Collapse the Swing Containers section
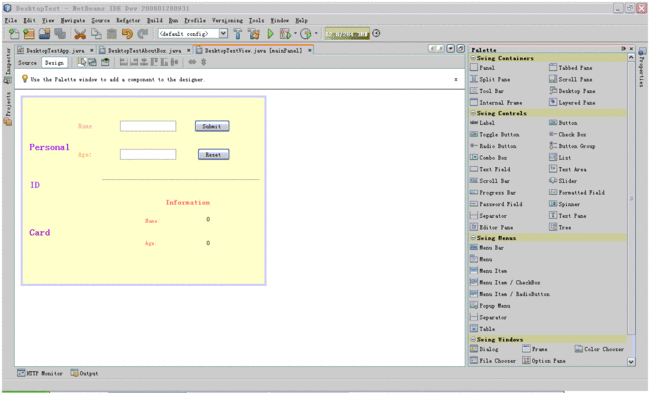 [x=473, y=58]
